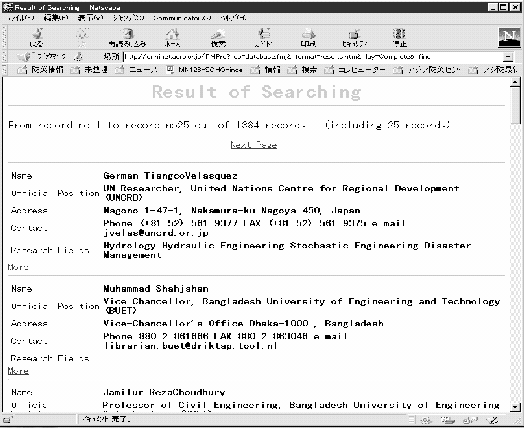Click More link under Muhammad Shahjahan record
This screenshot has width=524, height=428.
click(x=18, y=371)
